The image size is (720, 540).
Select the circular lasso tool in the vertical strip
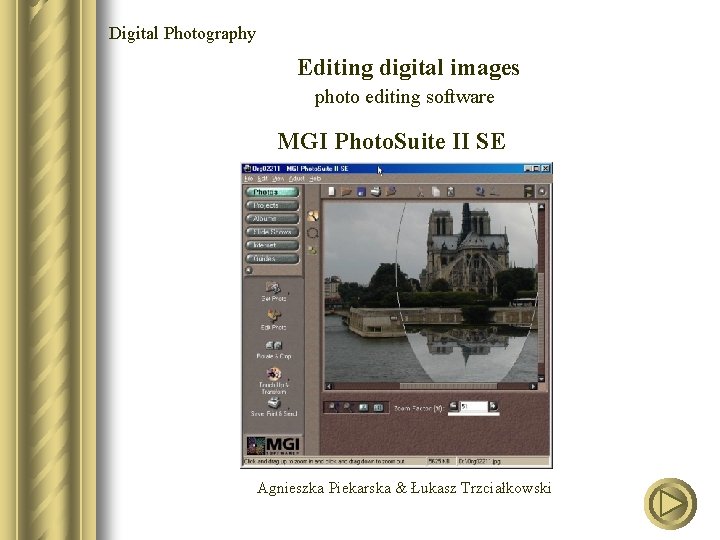tap(312, 233)
